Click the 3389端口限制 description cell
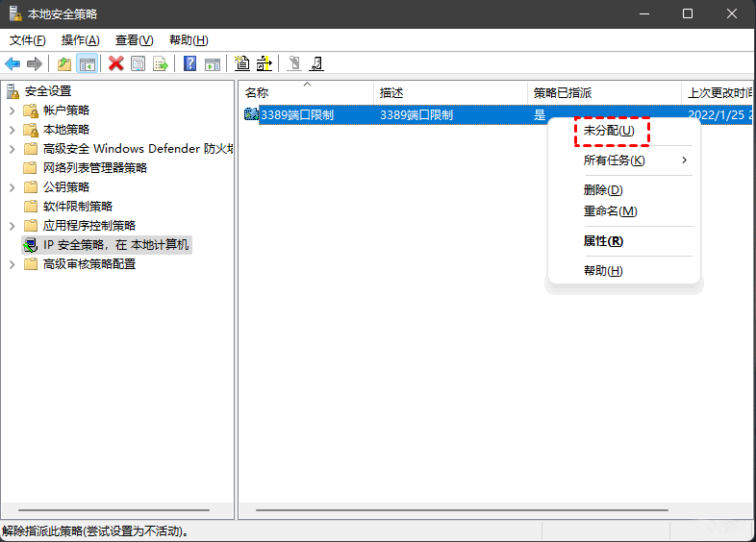 pyautogui.click(x=416, y=115)
